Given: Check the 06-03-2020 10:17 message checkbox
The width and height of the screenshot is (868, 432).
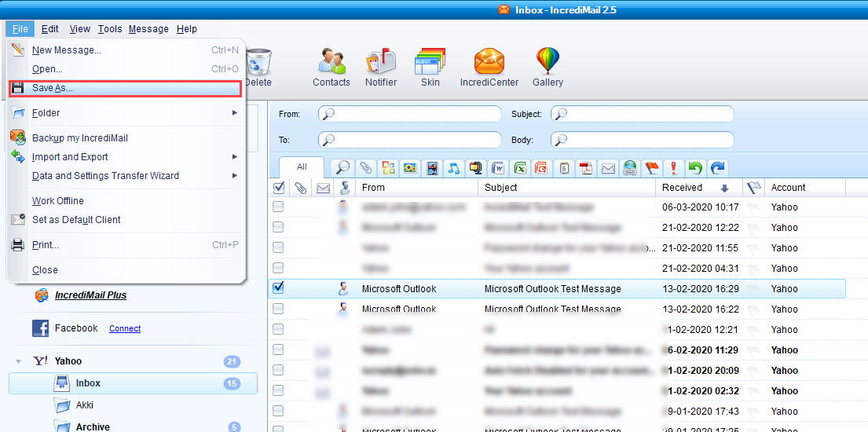Looking at the screenshot, I should coord(278,207).
